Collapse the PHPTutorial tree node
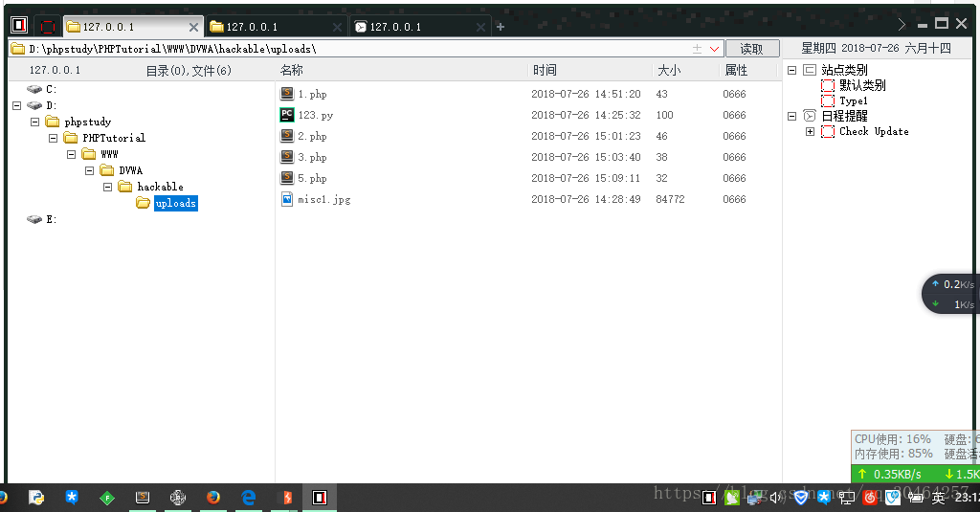 coord(54,138)
